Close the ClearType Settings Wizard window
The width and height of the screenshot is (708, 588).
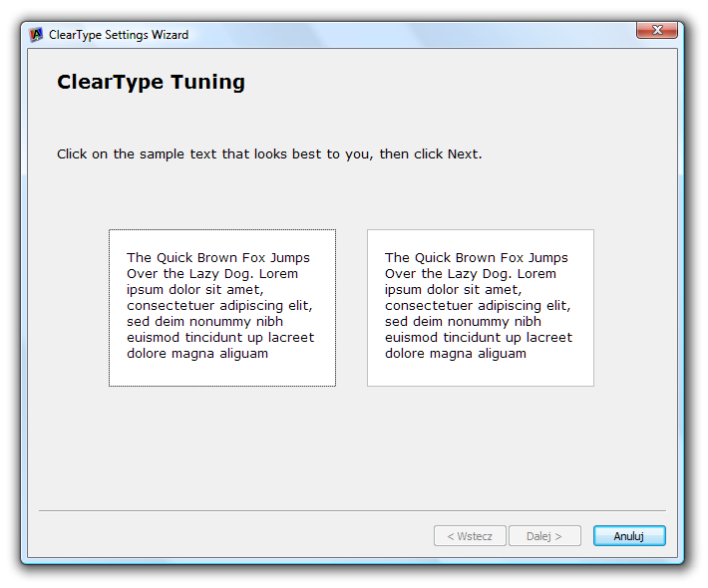coord(657,30)
